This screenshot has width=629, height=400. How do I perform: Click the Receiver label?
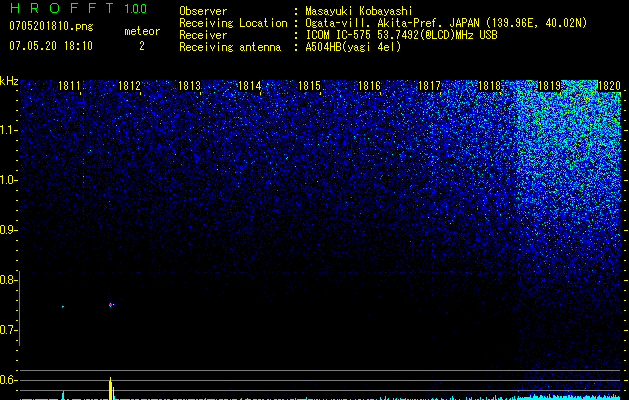(203, 35)
